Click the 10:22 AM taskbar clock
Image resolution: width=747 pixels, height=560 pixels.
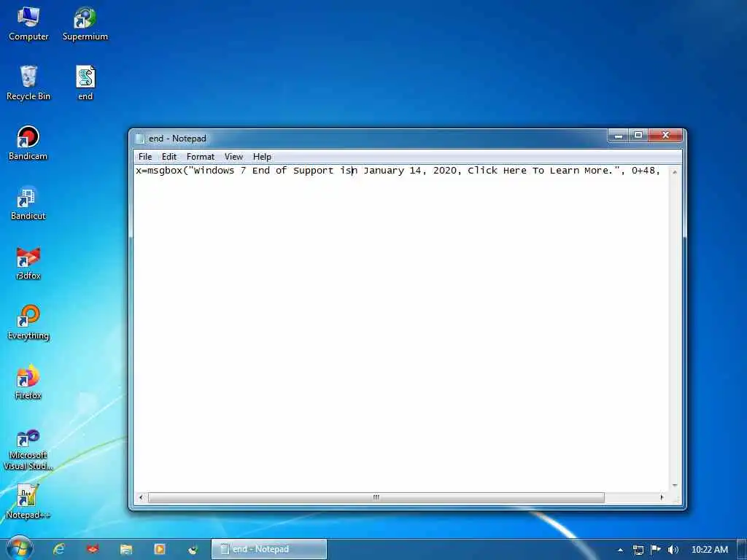coord(709,550)
